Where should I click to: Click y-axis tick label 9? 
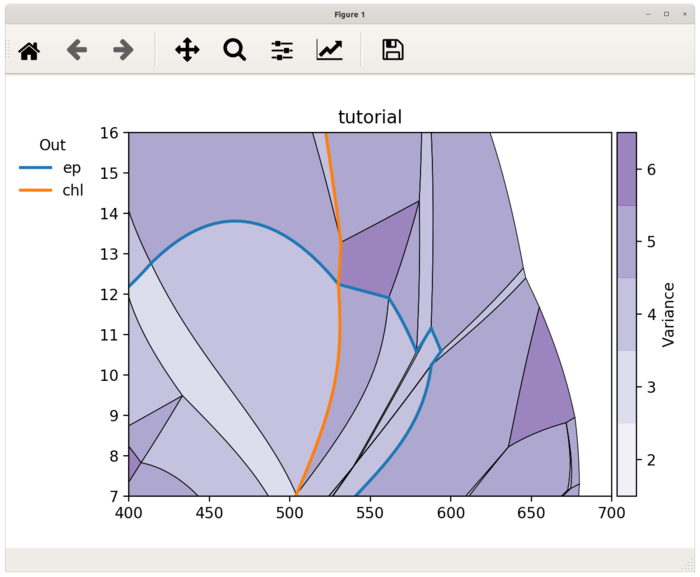tap(114, 415)
